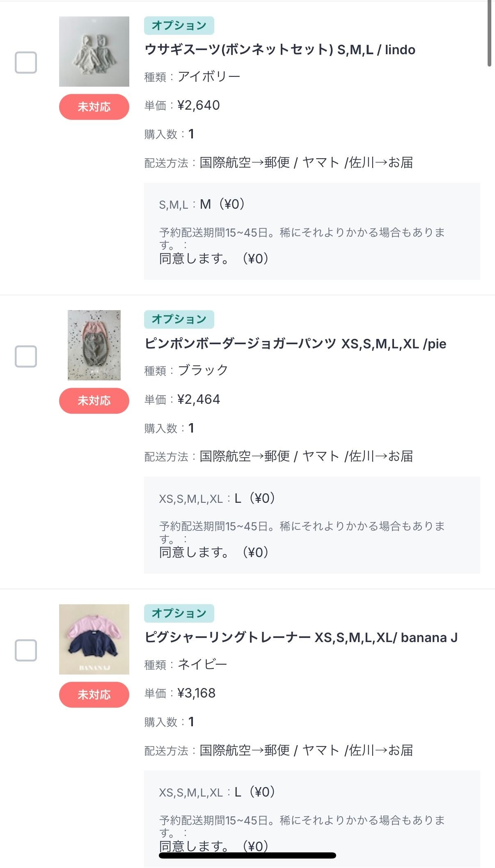Click オプション tag above ピグシャーリング title
This screenshot has width=495, height=868.
point(179,613)
